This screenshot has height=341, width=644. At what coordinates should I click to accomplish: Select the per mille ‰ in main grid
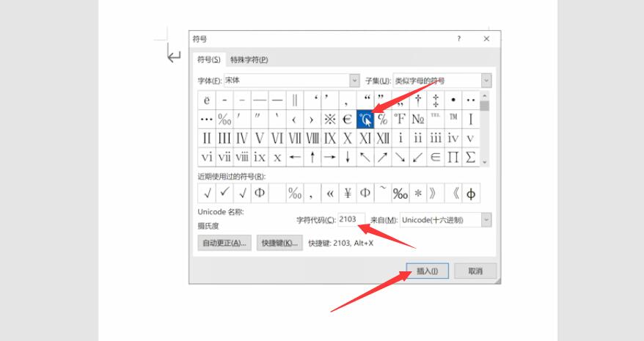click(224, 119)
